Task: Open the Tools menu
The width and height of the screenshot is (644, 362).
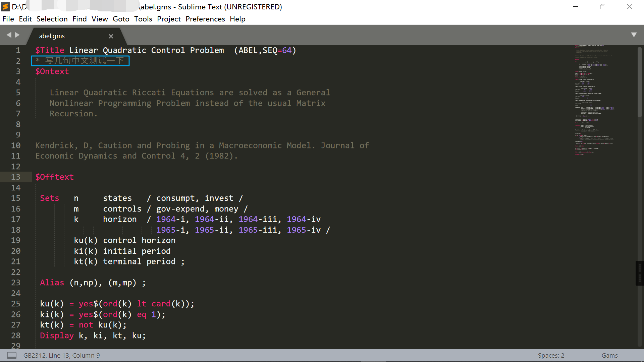Action: click(143, 19)
